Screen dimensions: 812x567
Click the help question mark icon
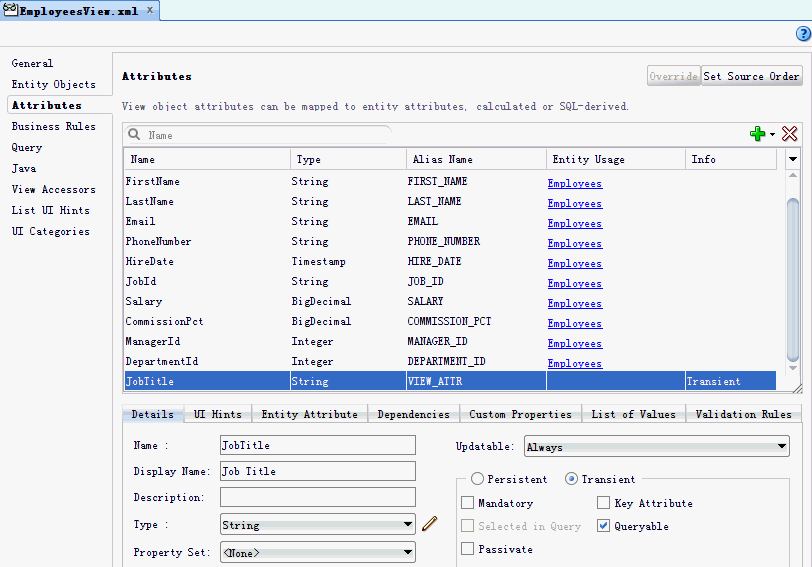[803, 34]
